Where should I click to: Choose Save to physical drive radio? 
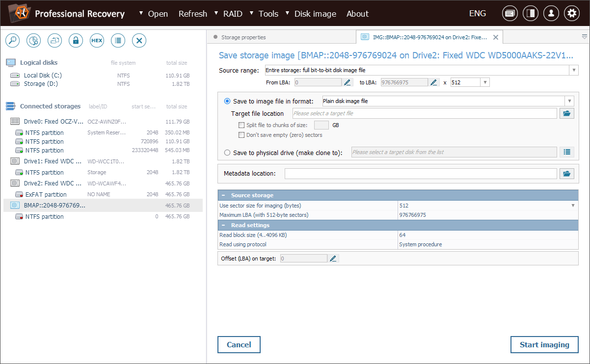point(227,153)
